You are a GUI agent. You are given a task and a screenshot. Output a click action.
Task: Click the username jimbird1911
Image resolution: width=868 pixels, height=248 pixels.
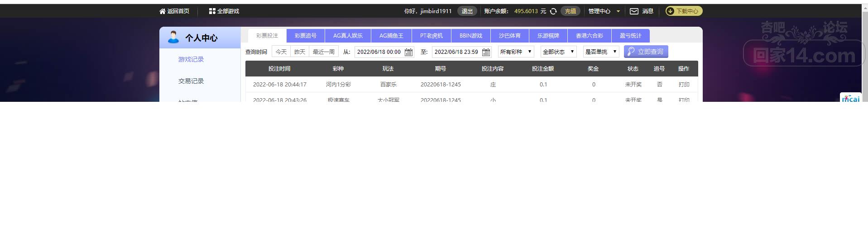(436, 11)
